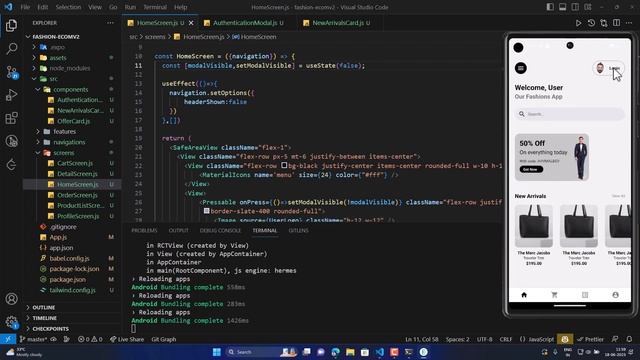Viewport: 640px width, 360px height.
Task: Click the Search field in the phone app
Action: [569, 114]
